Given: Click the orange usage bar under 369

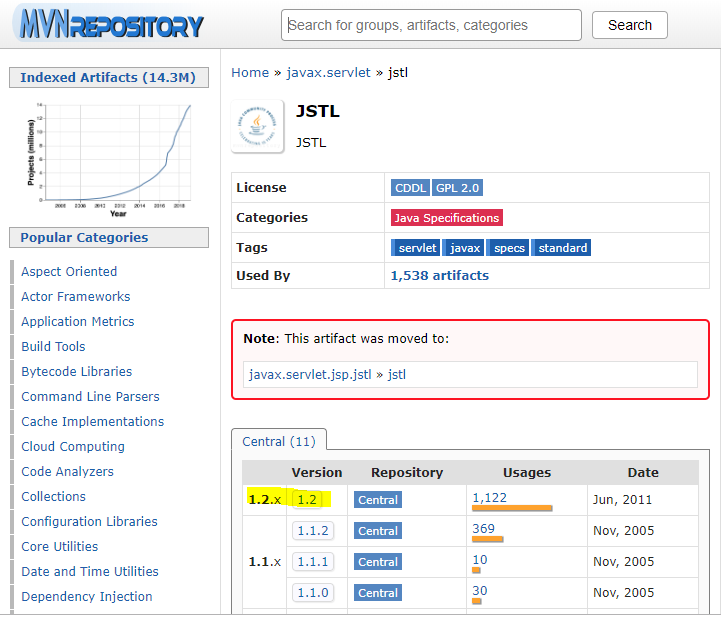Looking at the screenshot, I should [x=487, y=539].
